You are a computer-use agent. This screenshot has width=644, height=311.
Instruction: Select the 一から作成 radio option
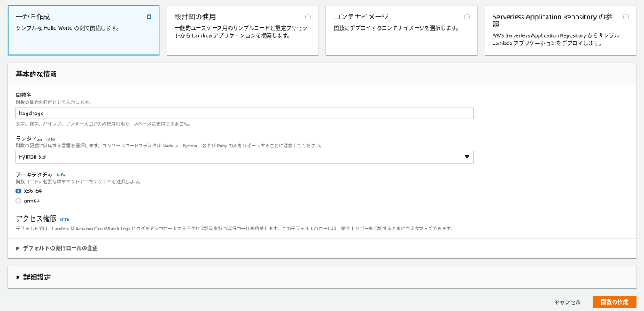[149, 17]
